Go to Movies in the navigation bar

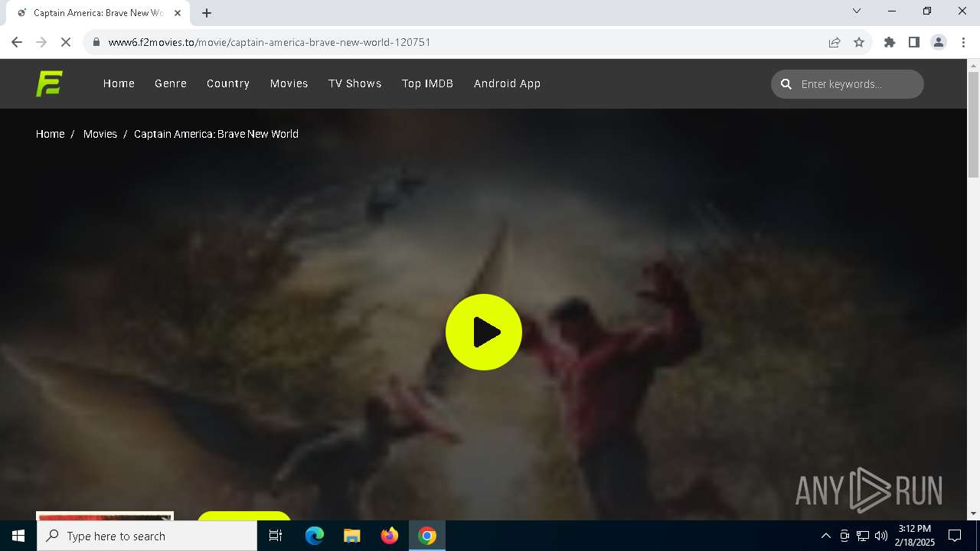(289, 83)
